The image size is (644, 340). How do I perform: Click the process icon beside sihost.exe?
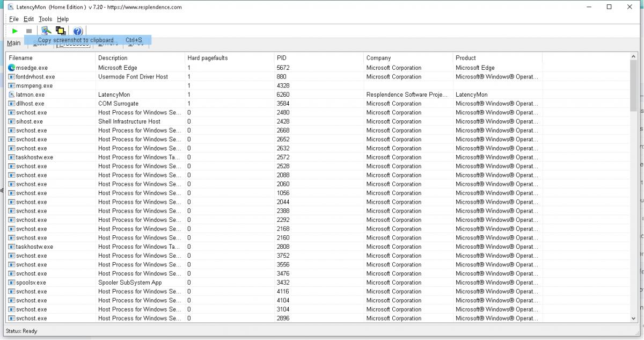[x=12, y=121]
